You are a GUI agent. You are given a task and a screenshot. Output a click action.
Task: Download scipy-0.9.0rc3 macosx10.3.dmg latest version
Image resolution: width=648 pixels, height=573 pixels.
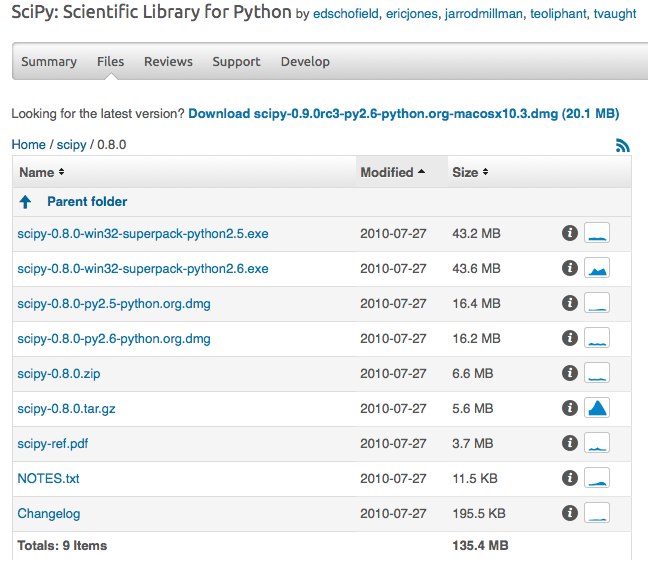[404, 114]
